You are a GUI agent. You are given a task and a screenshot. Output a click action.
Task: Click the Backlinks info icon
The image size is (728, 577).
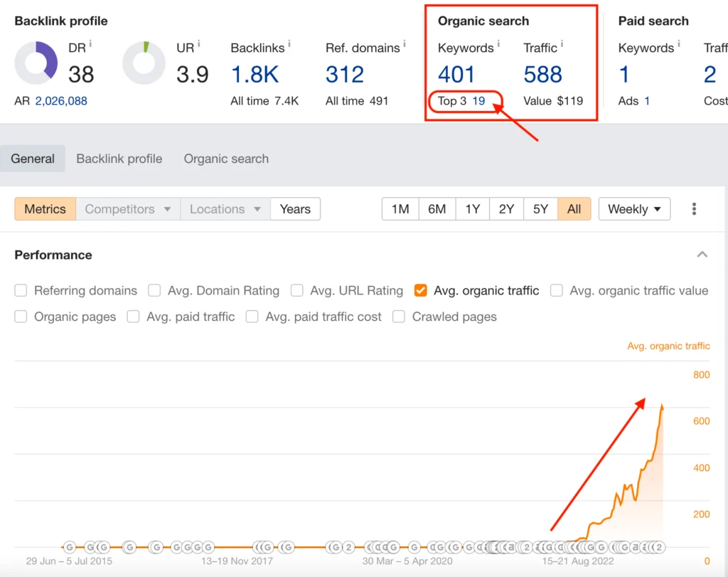click(289, 44)
